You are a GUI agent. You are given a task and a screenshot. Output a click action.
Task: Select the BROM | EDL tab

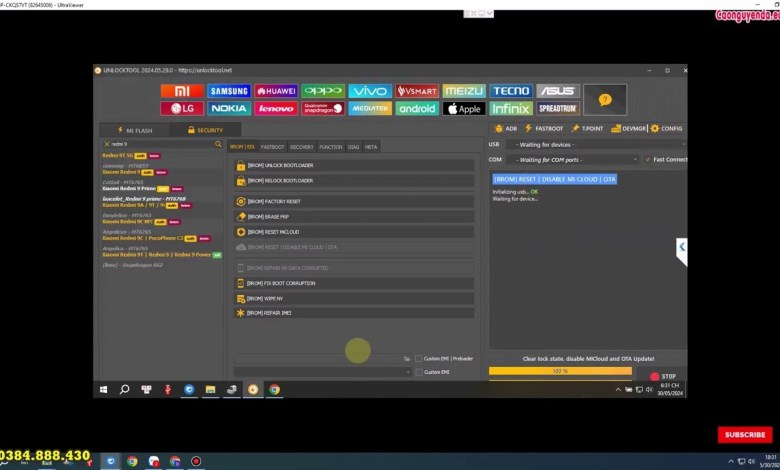(x=243, y=147)
